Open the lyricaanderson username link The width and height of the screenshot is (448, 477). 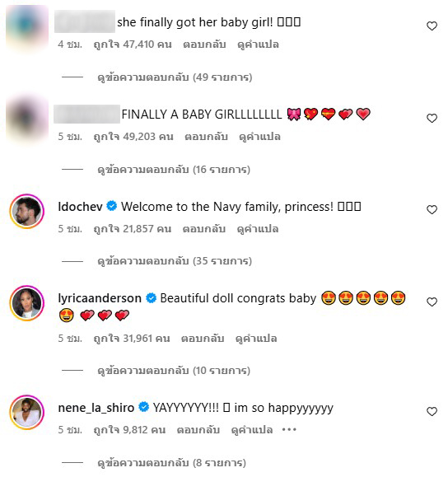[x=100, y=298]
